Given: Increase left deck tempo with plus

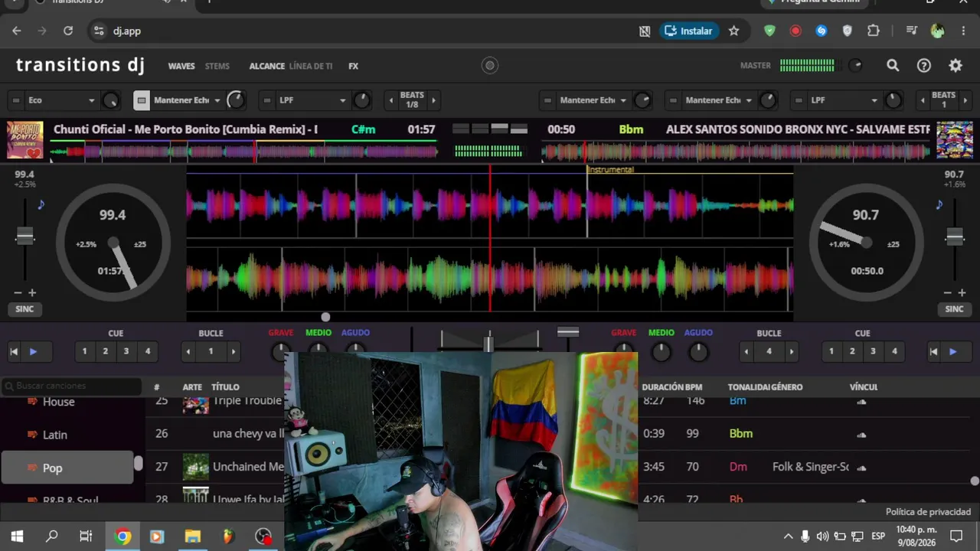Looking at the screenshot, I should [32, 292].
